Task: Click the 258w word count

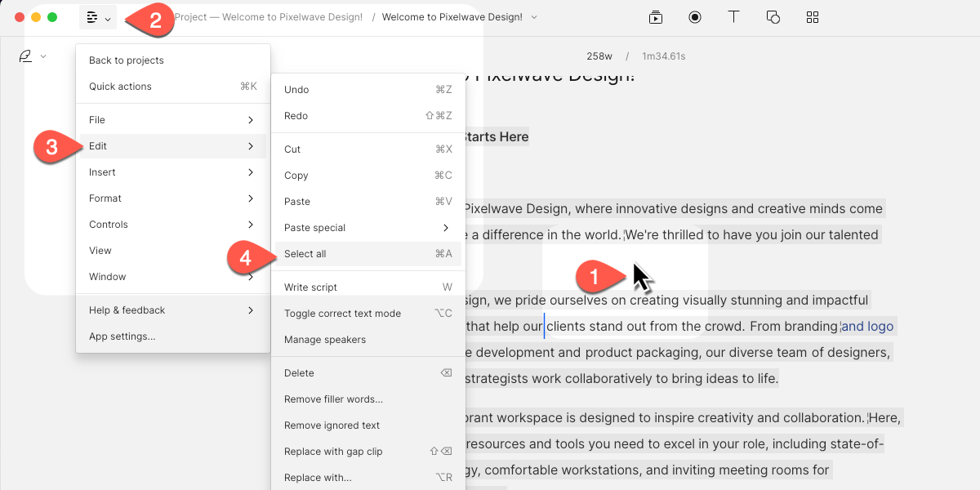Action: click(x=599, y=56)
